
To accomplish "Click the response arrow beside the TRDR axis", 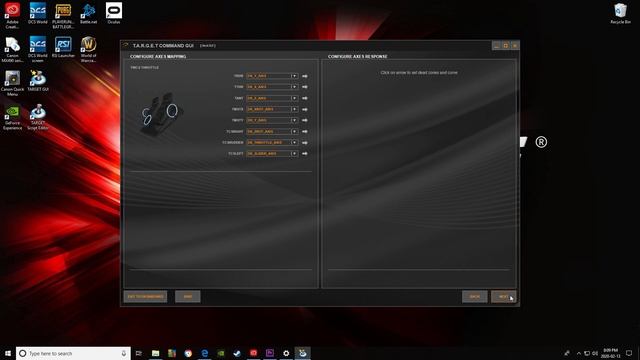I will [x=304, y=76].
